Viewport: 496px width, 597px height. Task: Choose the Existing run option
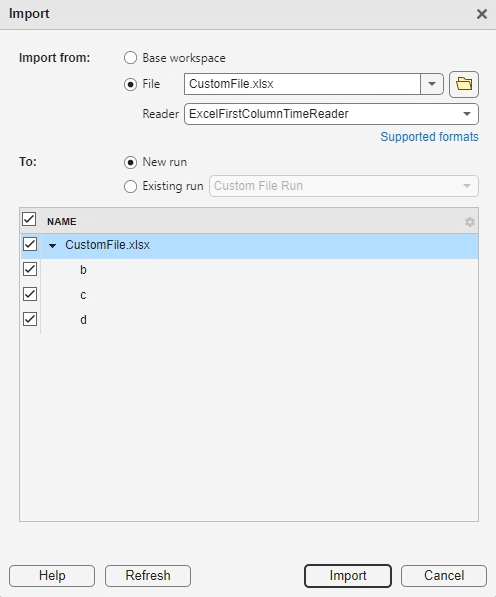pyautogui.click(x=130, y=187)
